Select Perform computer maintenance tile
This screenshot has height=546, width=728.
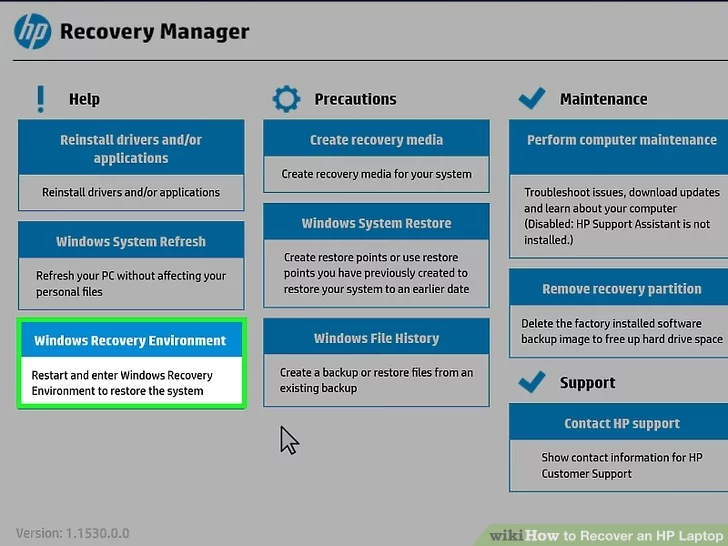[x=618, y=188]
